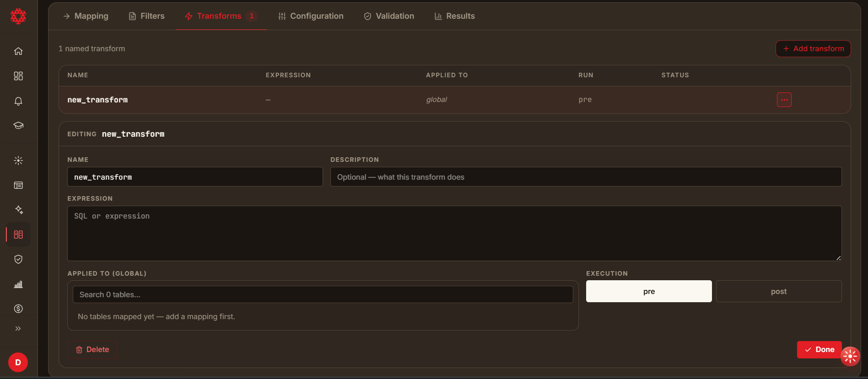Click the 1 named transform text
The width and height of the screenshot is (868, 379).
click(92, 48)
